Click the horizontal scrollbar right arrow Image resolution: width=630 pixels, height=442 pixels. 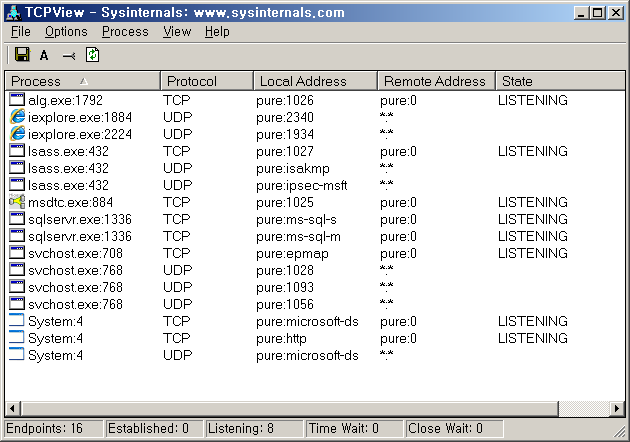click(x=617, y=409)
